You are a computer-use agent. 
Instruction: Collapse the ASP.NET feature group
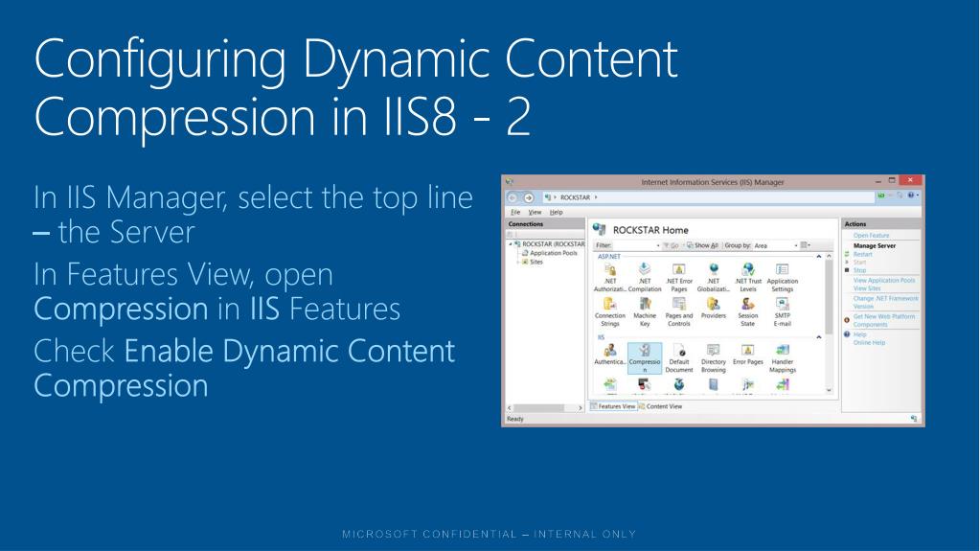[x=819, y=257]
